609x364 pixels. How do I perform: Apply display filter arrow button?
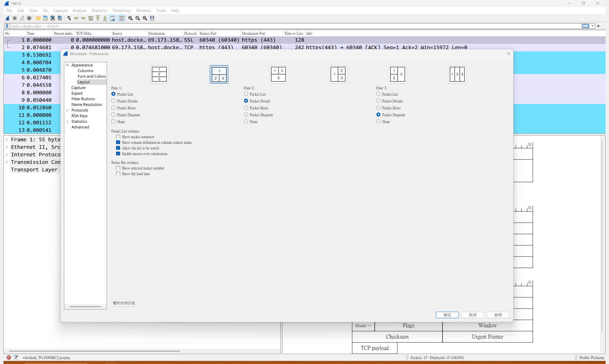(x=585, y=26)
